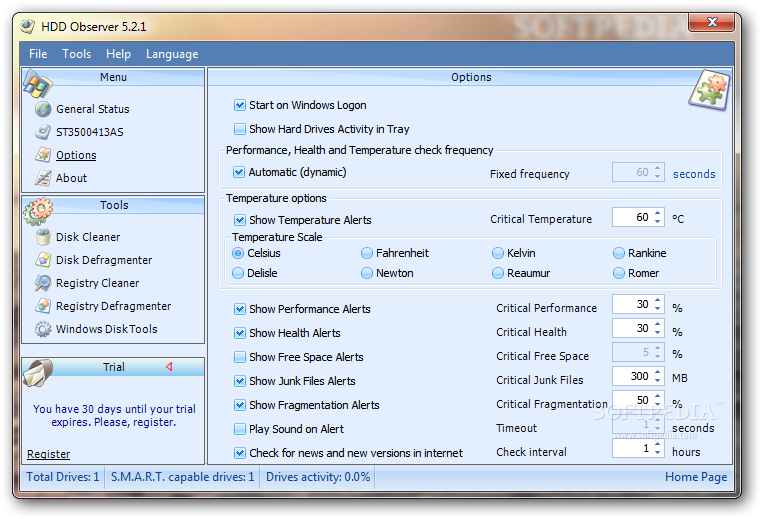This screenshot has width=762, height=519.
Task: Open General Status from the Menu panel
Action: [x=92, y=109]
